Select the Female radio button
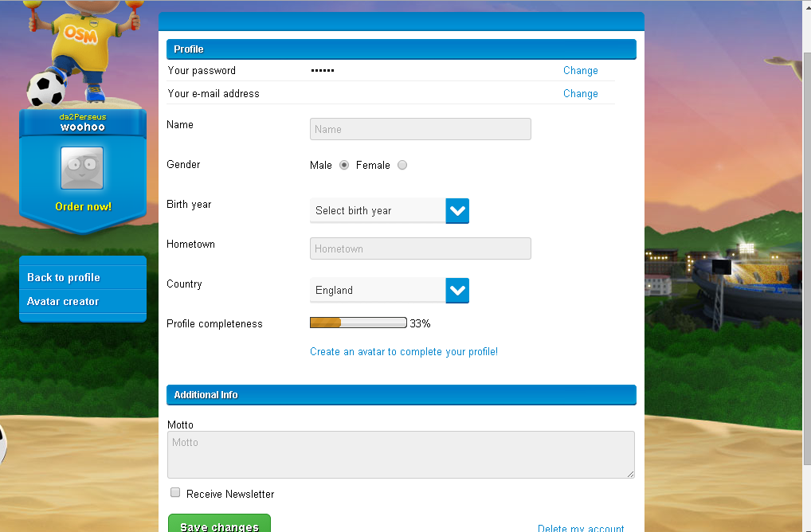This screenshot has width=811, height=532. point(402,165)
